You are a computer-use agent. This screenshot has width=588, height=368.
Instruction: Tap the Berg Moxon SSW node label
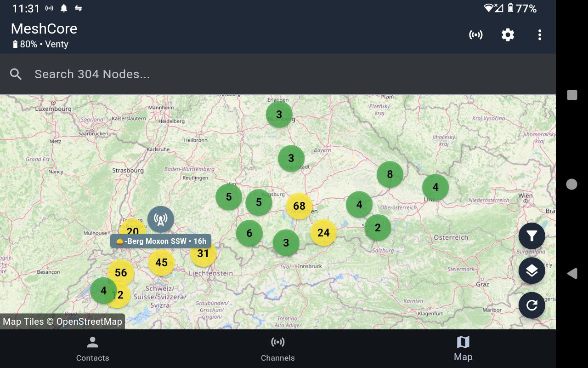(x=161, y=241)
